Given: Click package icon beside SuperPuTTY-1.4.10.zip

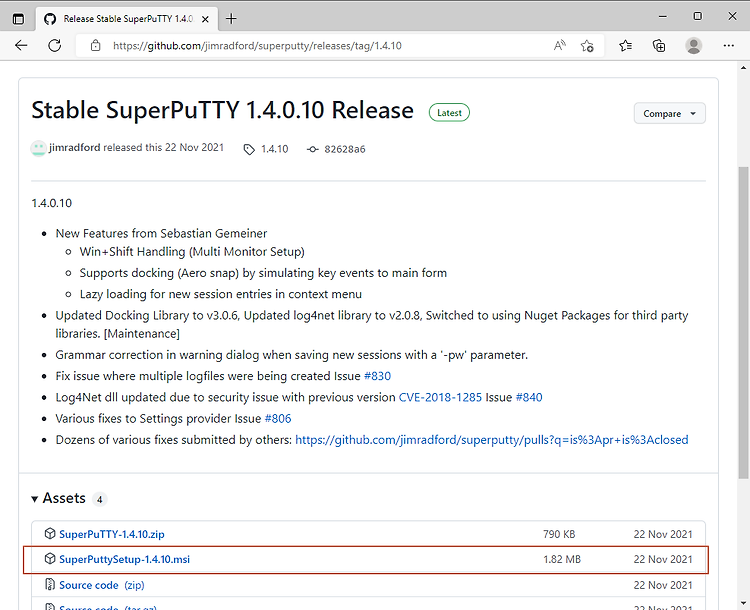Looking at the screenshot, I should 50,533.
